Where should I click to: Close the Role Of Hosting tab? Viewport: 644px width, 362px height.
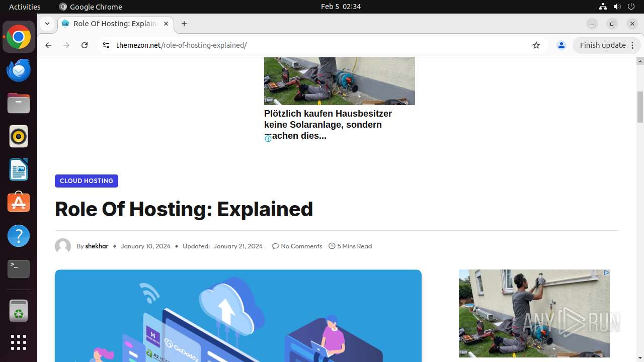(x=166, y=24)
